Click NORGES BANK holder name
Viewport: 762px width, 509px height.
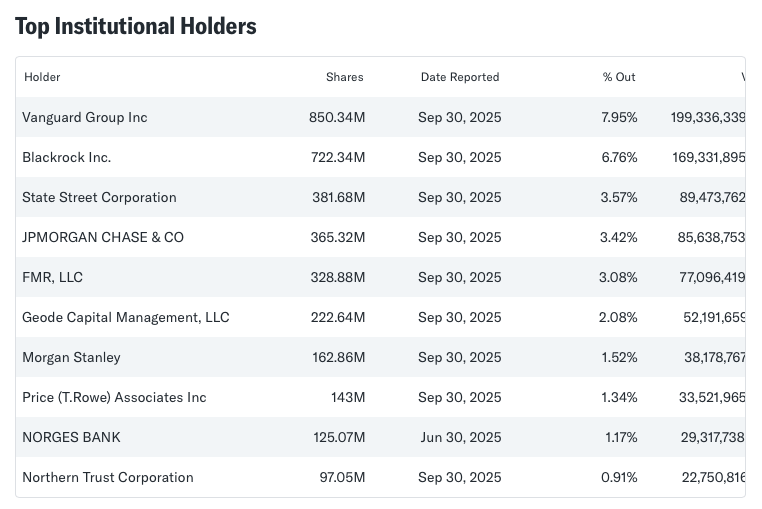71,437
